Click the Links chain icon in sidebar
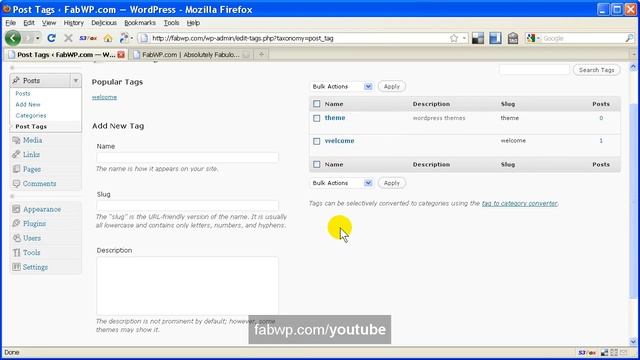This screenshot has height=360, width=640. (x=16, y=154)
